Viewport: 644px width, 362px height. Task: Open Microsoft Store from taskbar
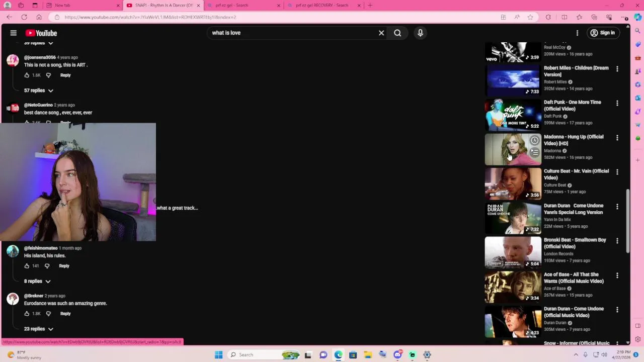353,355
